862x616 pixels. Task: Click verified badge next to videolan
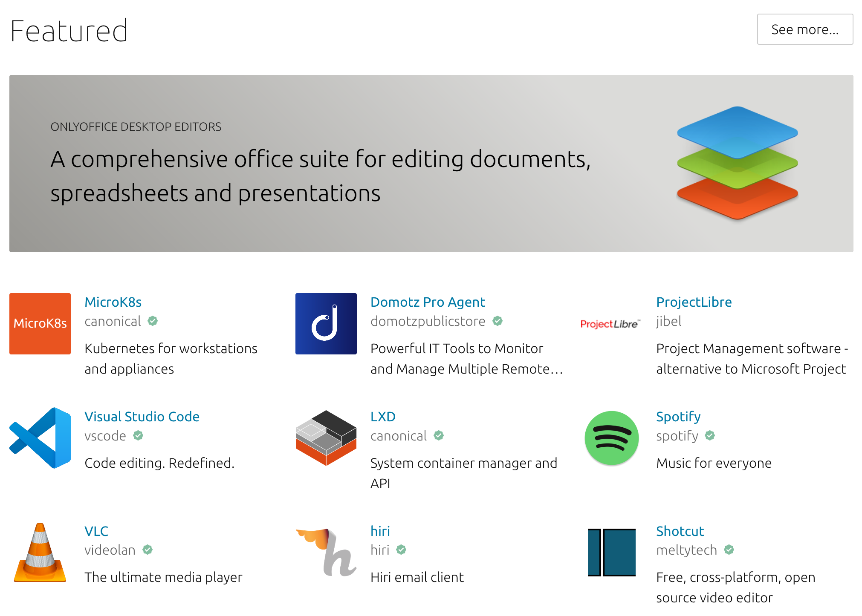pyautogui.click(x=148, y=550)
